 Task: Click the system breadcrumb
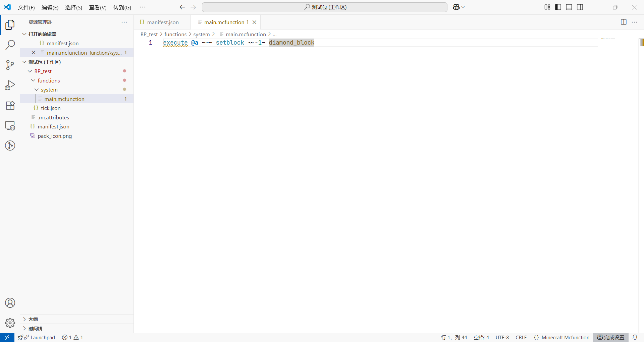point(201,34)
